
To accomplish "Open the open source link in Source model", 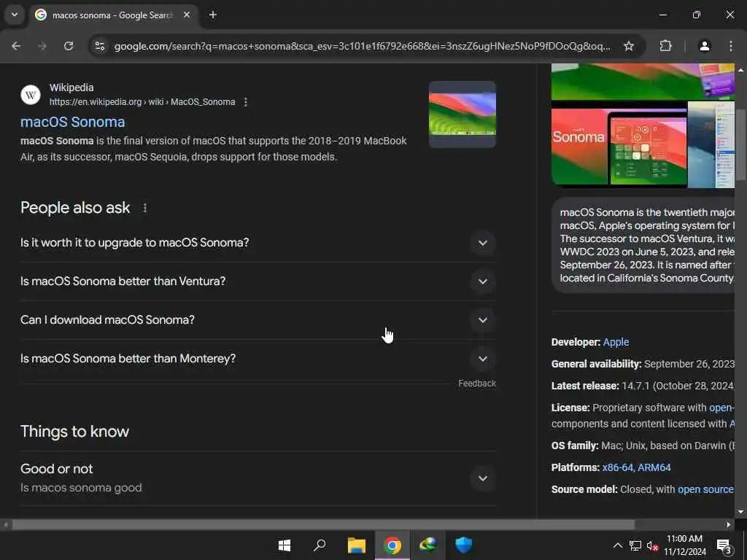I will [x=705, y=489].
